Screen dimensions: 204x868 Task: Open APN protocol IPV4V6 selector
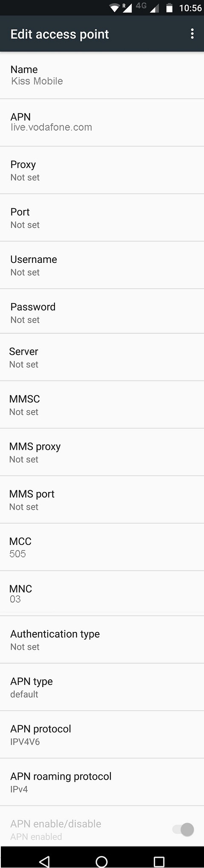pos(102,734)
